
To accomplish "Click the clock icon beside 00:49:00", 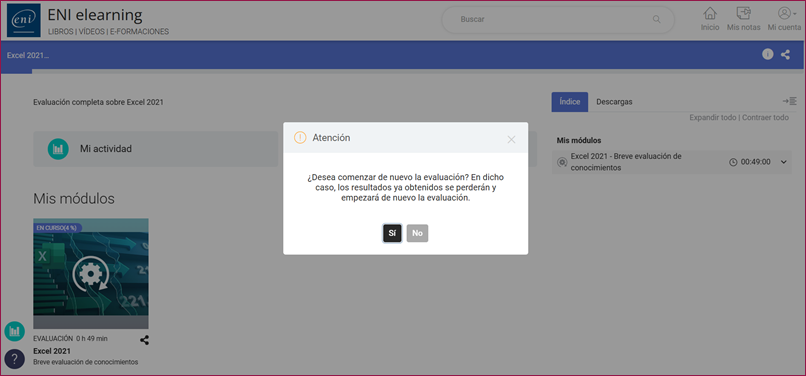I will click(x=733, y=162).
